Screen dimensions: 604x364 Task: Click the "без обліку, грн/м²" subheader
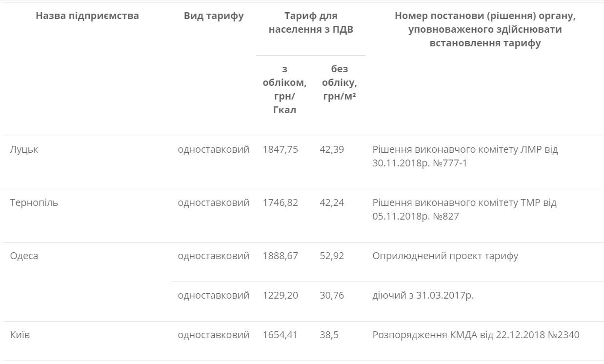click(x=339, y=82)
